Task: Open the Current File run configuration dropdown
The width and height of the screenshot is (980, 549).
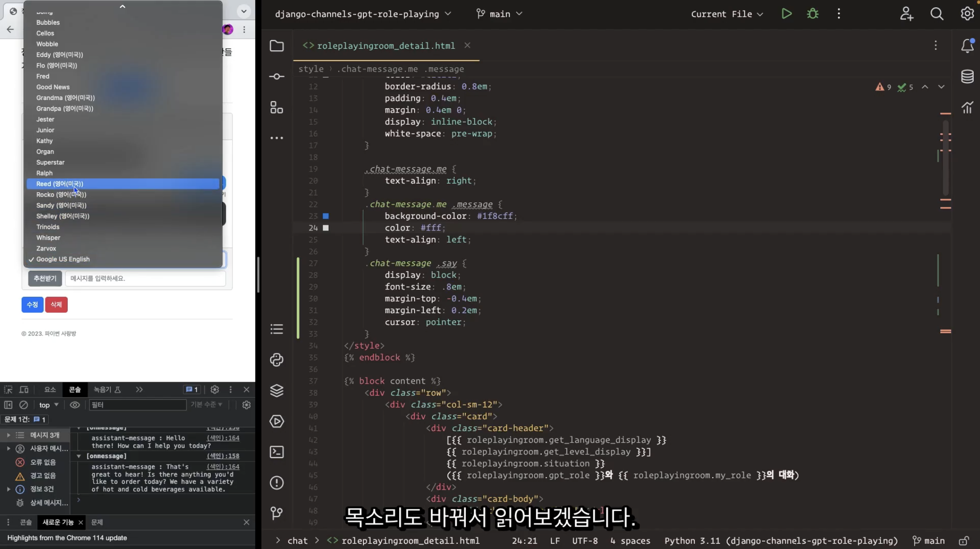Action: point(727,14)
